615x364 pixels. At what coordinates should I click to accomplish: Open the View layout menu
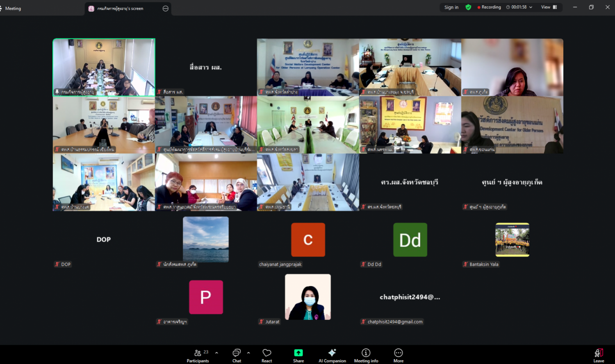pos(549,7)
